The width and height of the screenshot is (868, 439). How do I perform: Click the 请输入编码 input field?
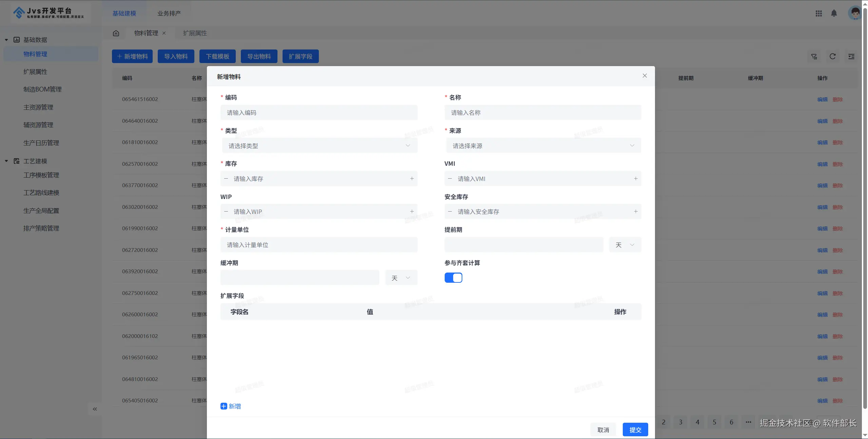[319, 113]
